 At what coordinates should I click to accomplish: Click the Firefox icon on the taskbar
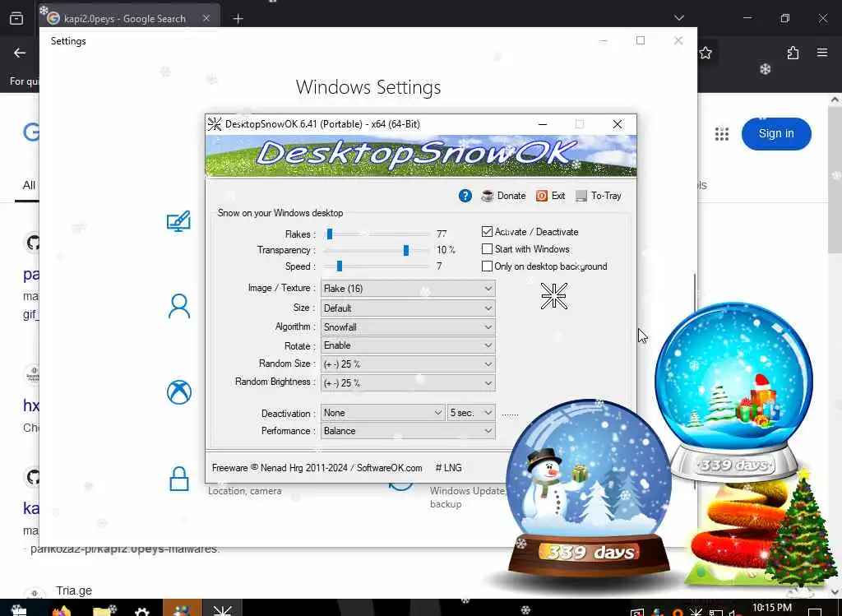62,610
